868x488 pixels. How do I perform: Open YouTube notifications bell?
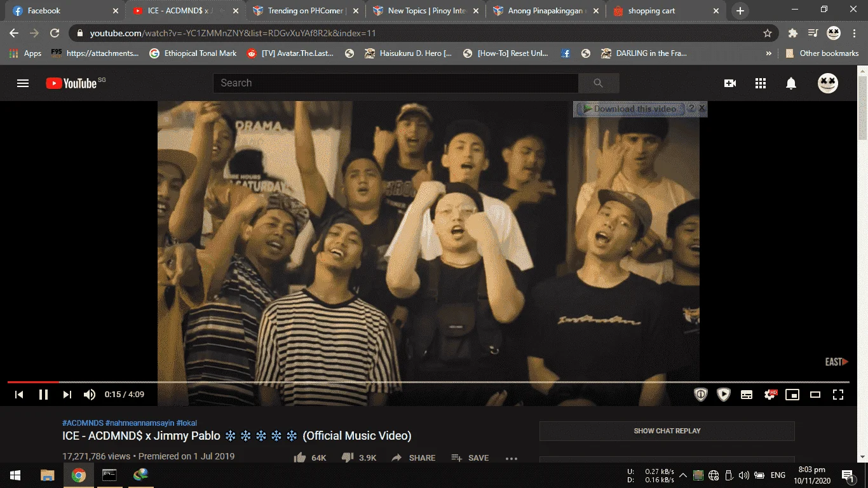pos(791,83)
